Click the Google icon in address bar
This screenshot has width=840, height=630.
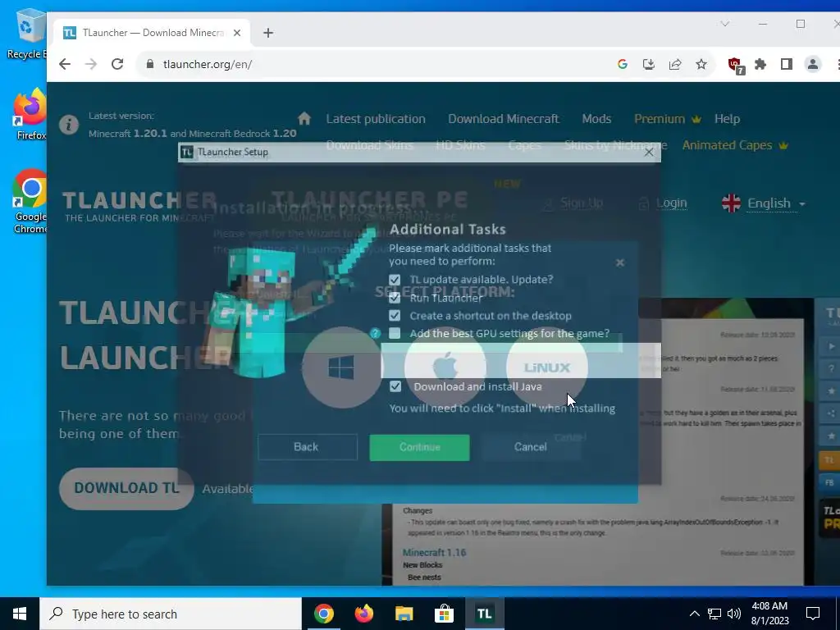[623, 64]
